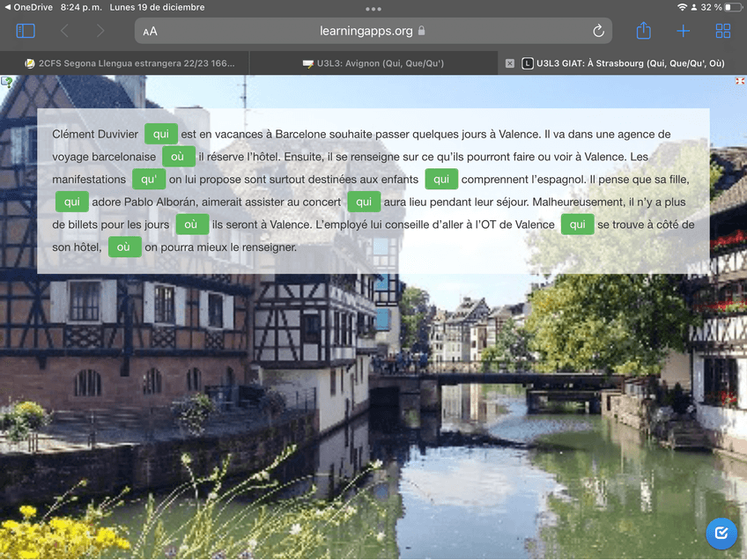Viewport: 747px width, 560px height.
Task: Open the 'qui' dropdown after Clément Duvivier
Action: click(160, 134)
